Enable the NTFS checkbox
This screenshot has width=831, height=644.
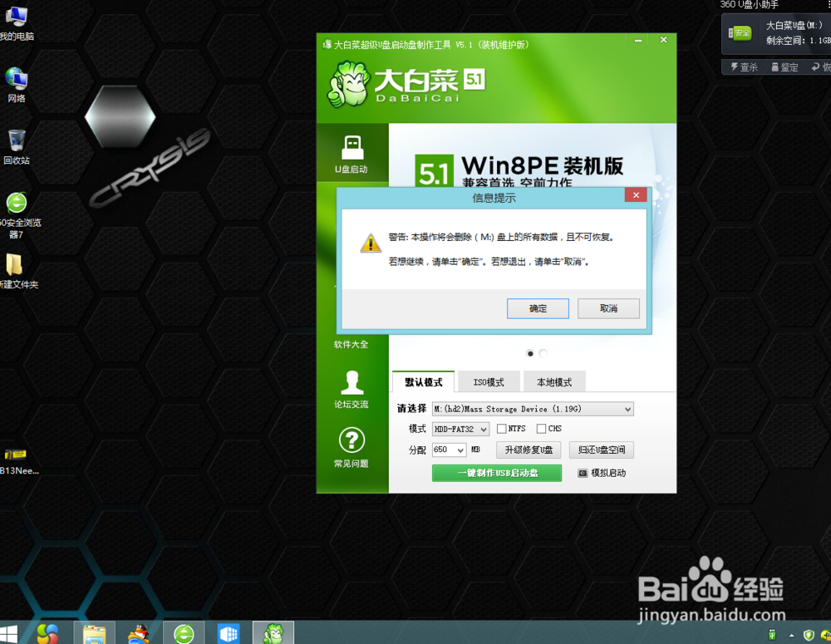(x=501, y=429)
